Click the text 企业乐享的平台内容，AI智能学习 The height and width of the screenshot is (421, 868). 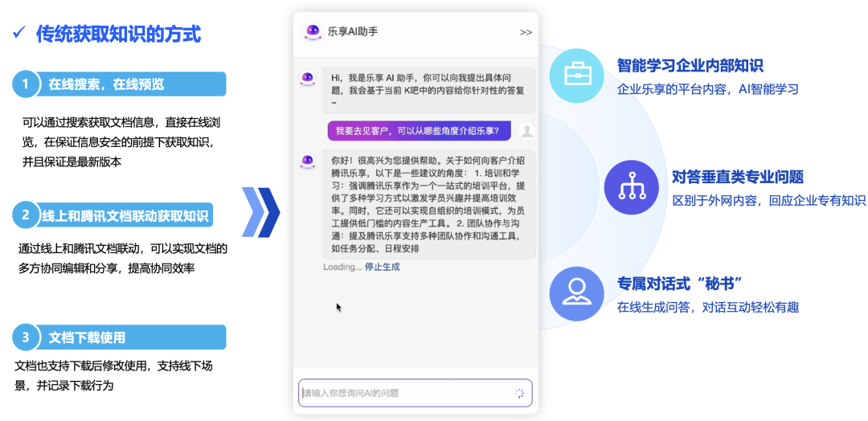[708, 89]
